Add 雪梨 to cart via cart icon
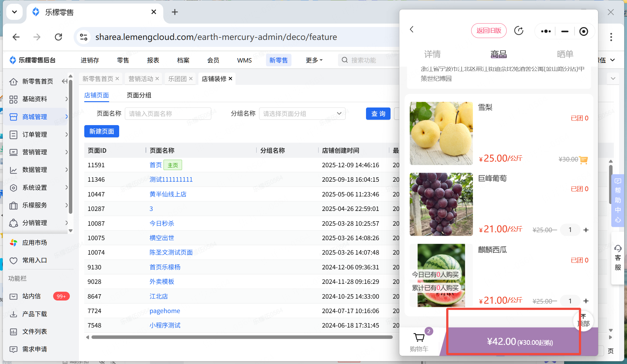The image size is (627, 364). pyautogui.click(x=583, y=160)
